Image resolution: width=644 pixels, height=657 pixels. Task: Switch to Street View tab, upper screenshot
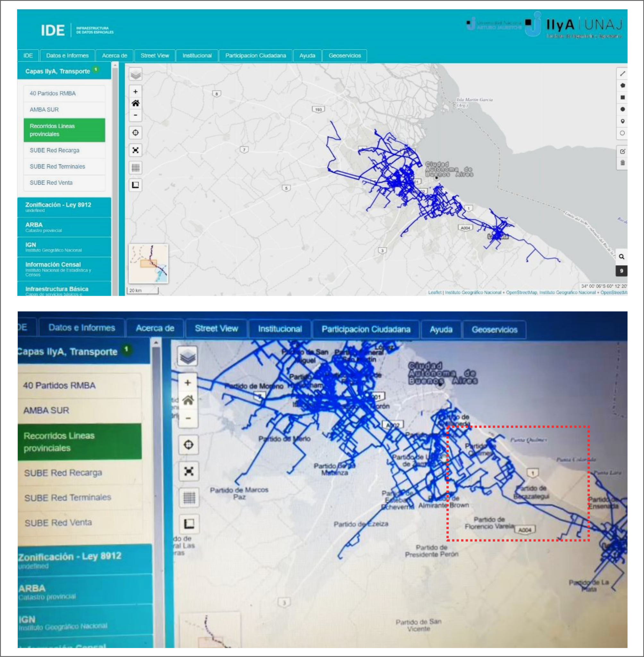155,55
